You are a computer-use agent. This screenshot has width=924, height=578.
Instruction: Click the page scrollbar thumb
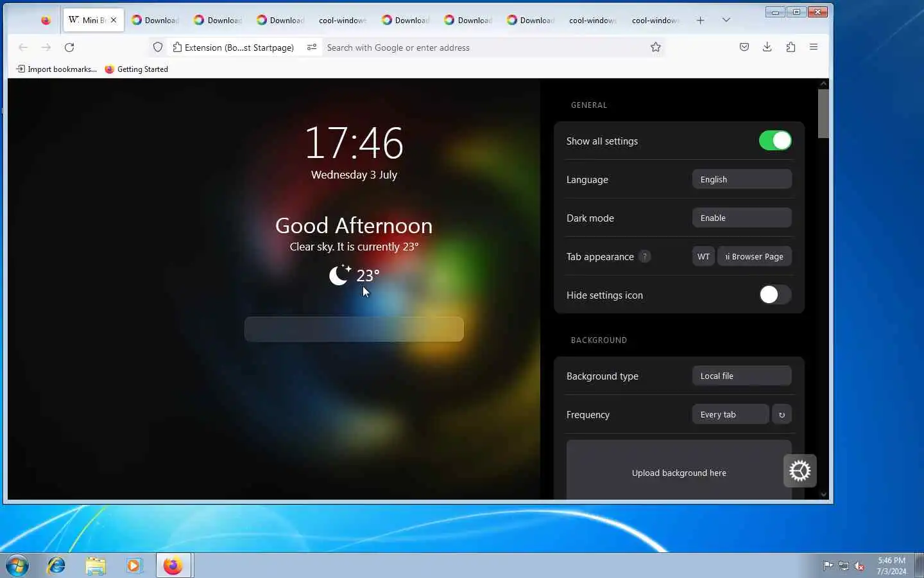(x=823, y=113)
